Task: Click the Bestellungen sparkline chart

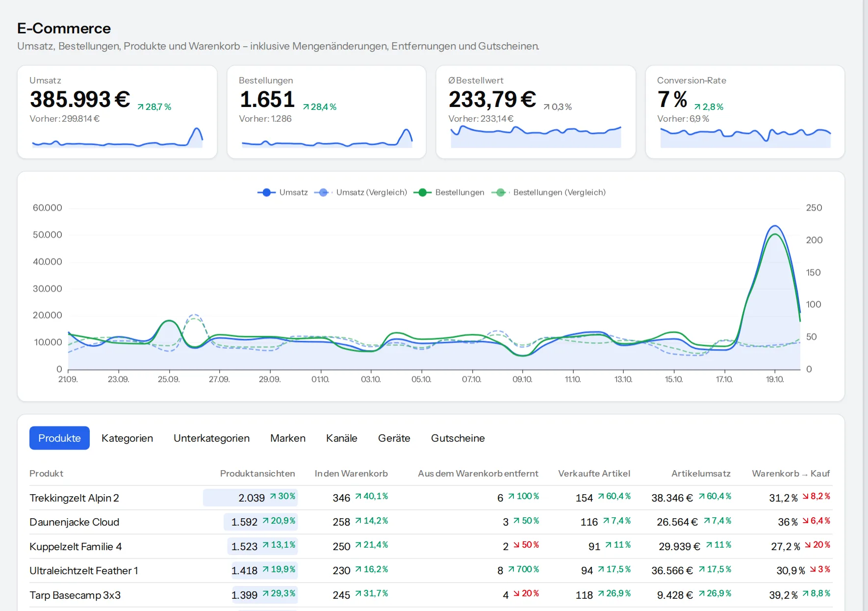Action: (327, 137)
